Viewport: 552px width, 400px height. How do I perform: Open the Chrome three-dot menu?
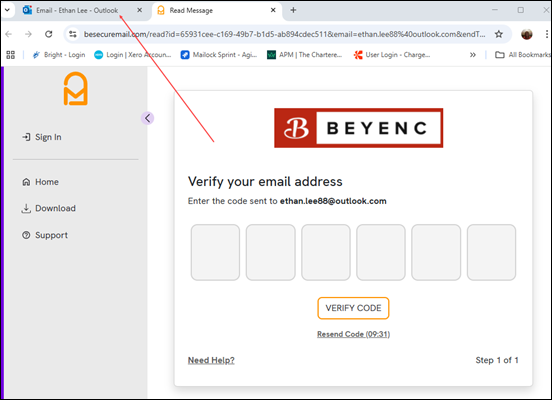(x=546, y=34)
